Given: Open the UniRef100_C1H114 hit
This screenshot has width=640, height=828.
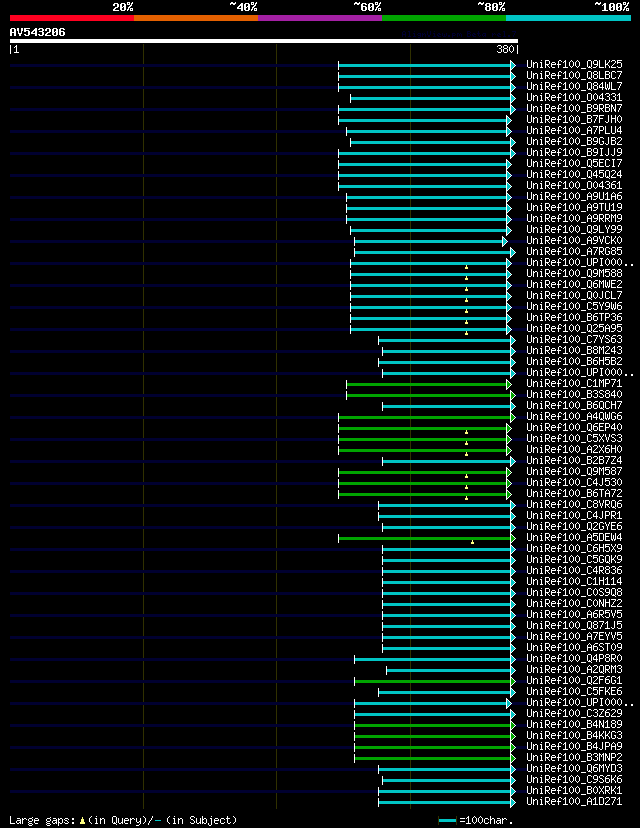Looking at the screenshot, I should [574, 581].
